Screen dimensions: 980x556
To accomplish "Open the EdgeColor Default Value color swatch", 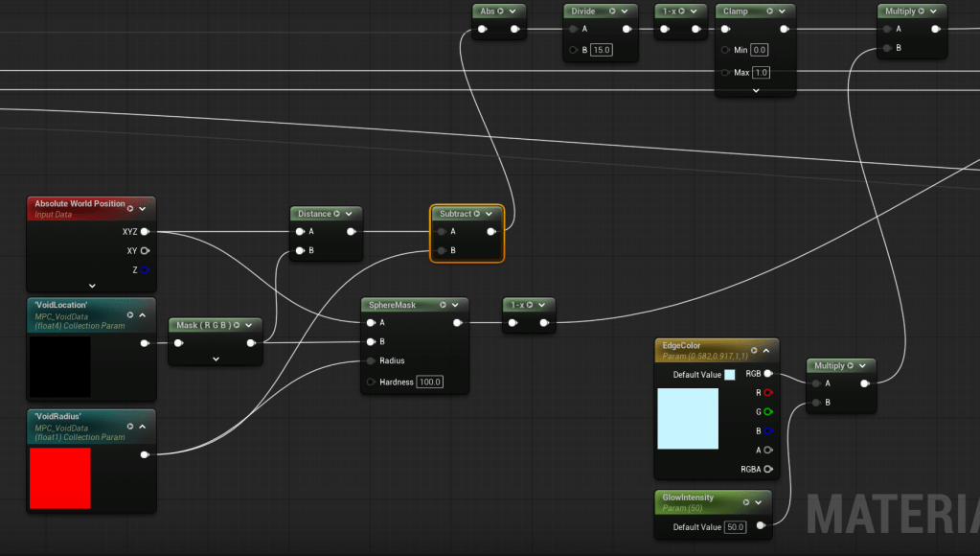I will pyautogui.click(x=730, y=375).
